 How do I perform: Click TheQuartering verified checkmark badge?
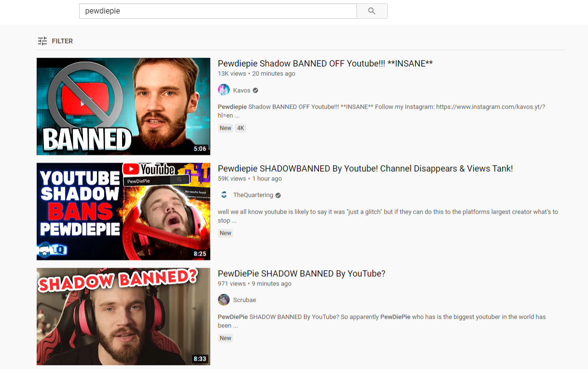[x=278, y=195]
